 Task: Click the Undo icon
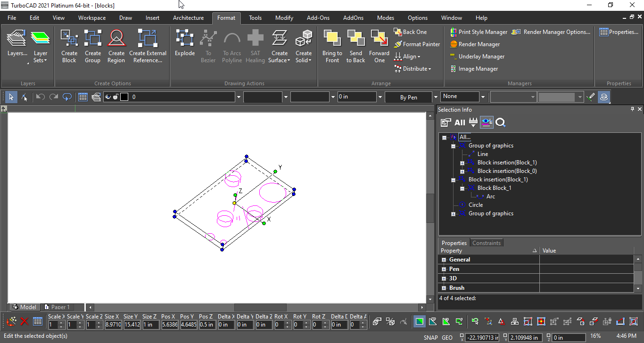coord(41,97)
